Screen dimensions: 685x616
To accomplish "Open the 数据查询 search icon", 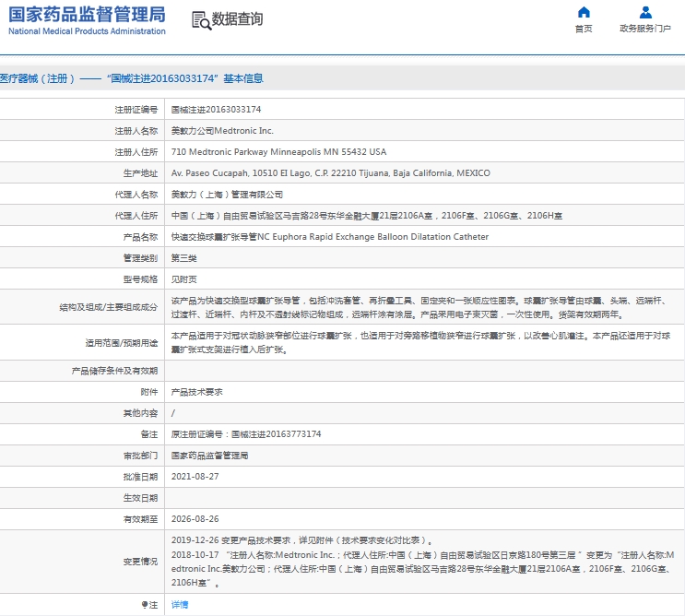I will point(201,20).
